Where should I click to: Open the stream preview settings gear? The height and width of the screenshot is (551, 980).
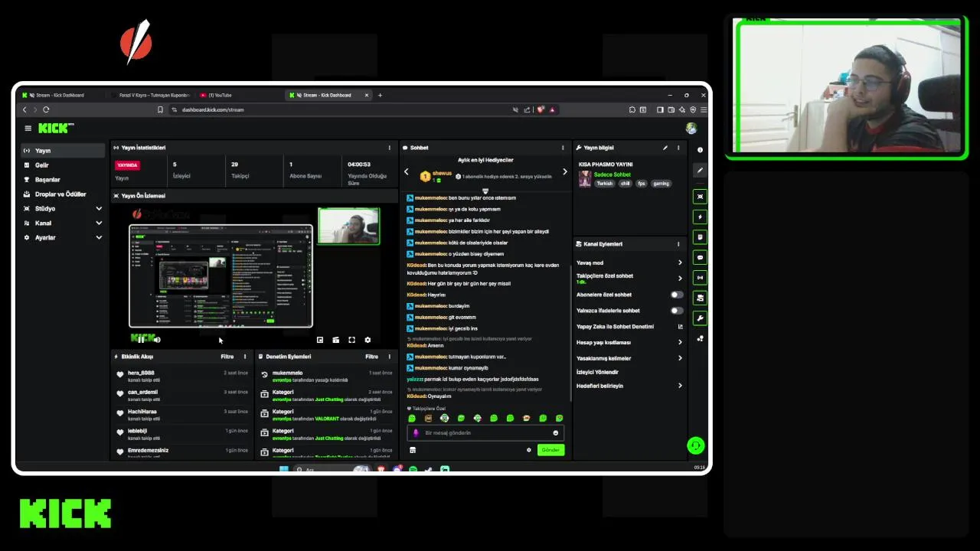(x=367, y=340)
